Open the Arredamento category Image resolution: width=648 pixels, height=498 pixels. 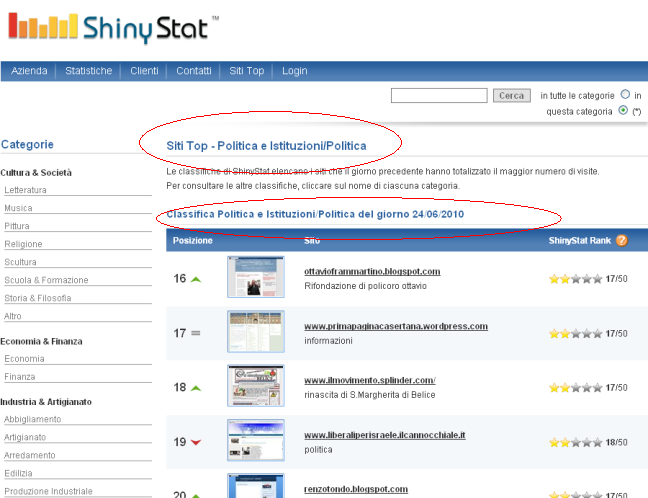[29, 455]
